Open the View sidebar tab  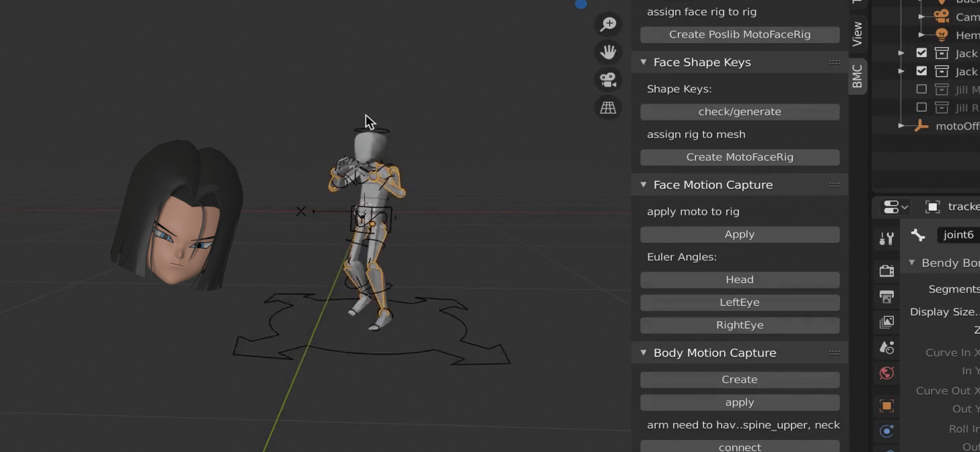tap(856, 32)
